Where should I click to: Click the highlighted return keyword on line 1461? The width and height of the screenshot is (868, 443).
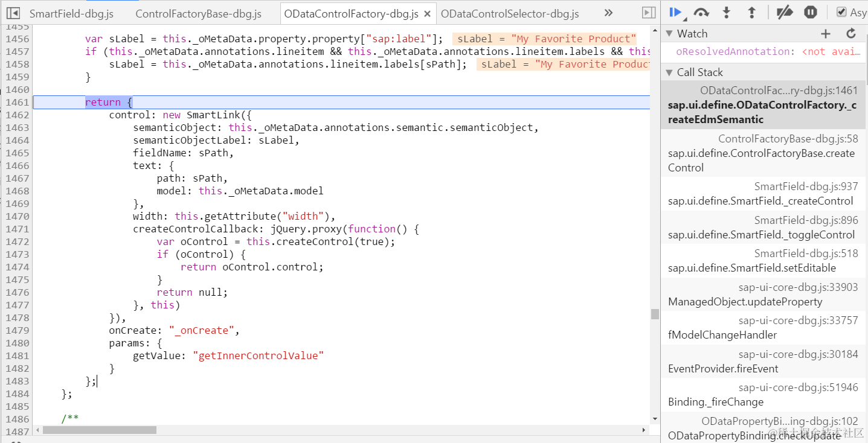(x=103, y=103)
